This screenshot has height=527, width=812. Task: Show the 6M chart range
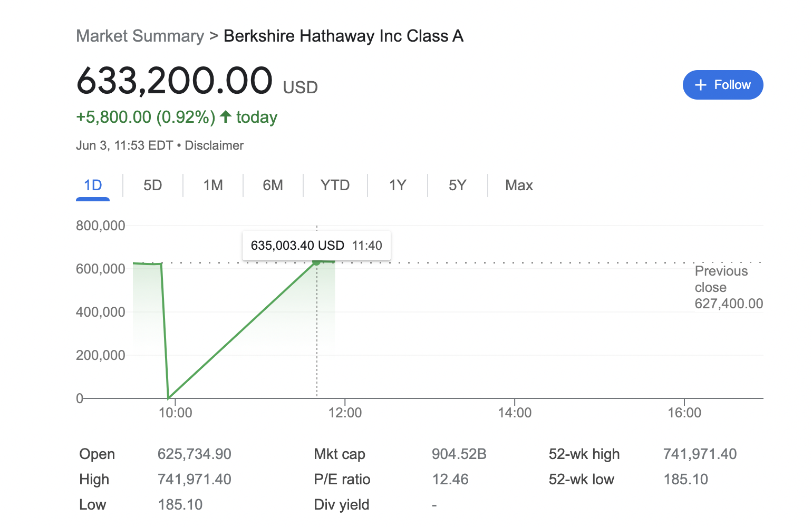(273, 186)
